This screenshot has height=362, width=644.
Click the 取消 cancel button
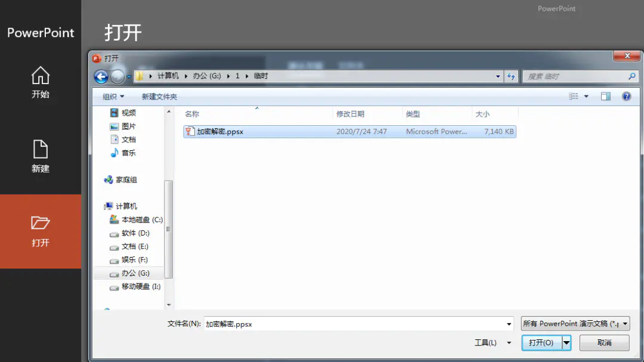[x=604, y=343]
